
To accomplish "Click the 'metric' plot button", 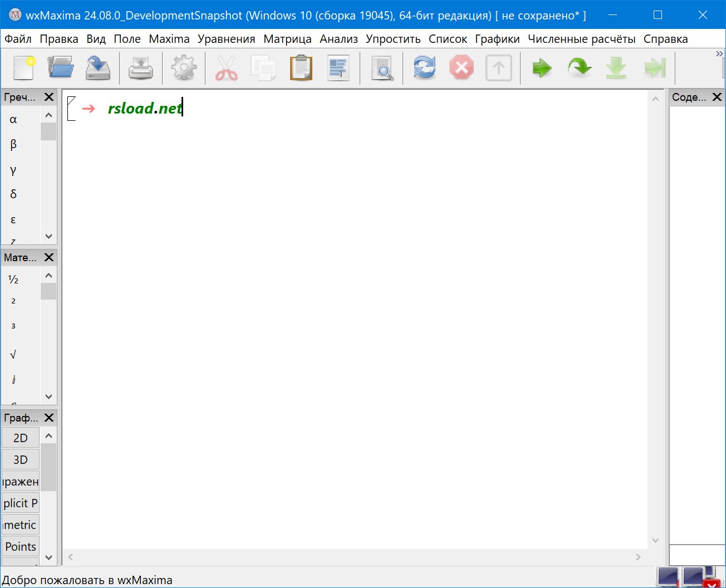I will 21,525.
